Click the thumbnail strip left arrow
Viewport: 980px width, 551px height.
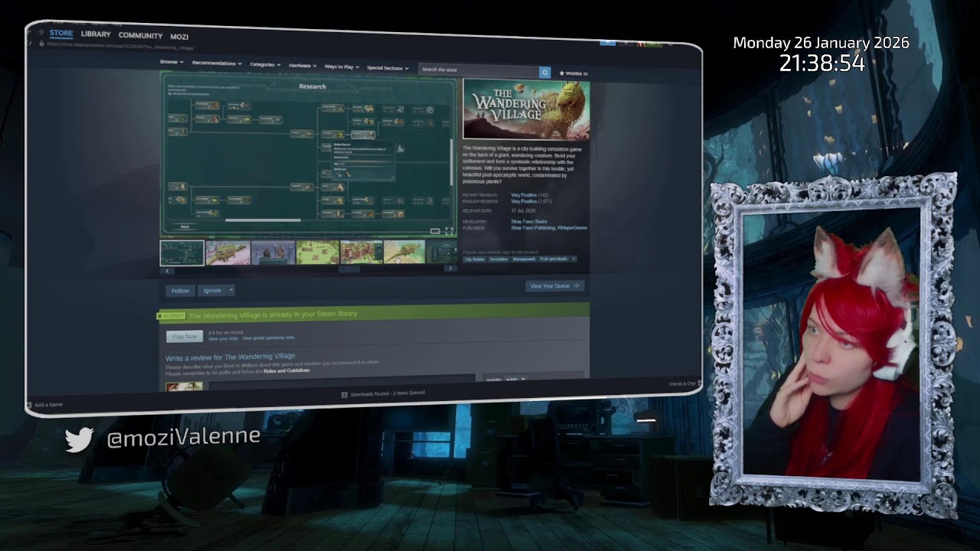pos(167,270)
